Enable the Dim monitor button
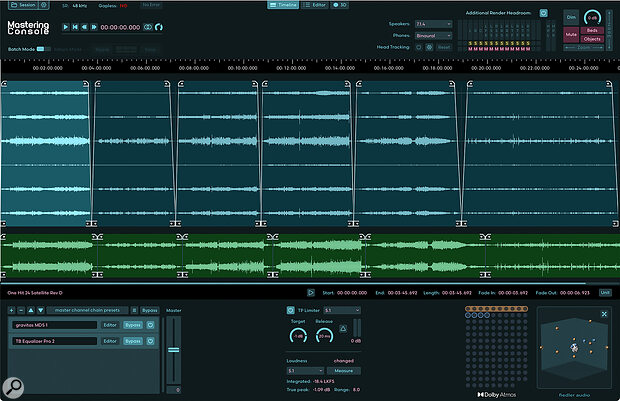Viewport: 620px width, 401px height. click(x=571, y=17)
